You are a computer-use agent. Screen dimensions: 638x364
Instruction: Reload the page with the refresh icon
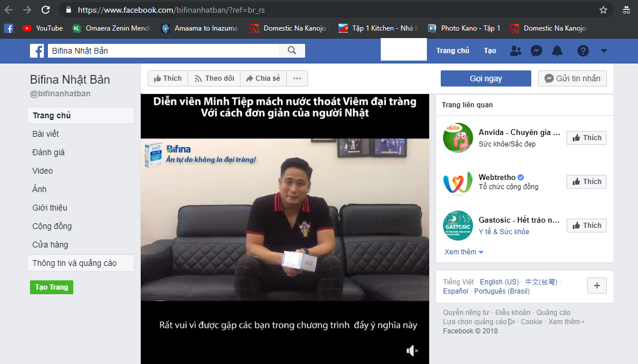(x=46, y=10)
